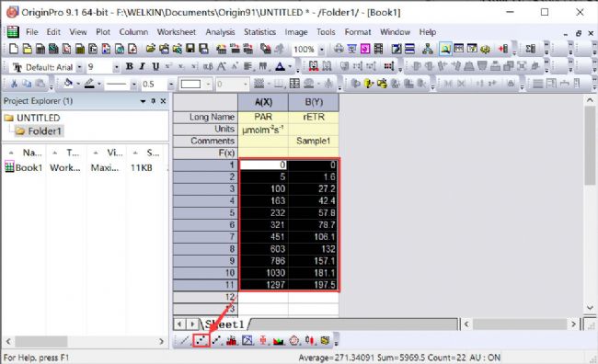Open the line width 0.5 dropdown
The image size is (598, 364).
(171, 84)
